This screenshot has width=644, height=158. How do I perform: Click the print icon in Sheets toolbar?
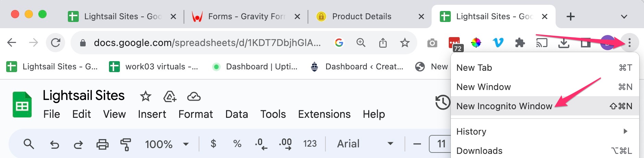click(x=102, y=144)
